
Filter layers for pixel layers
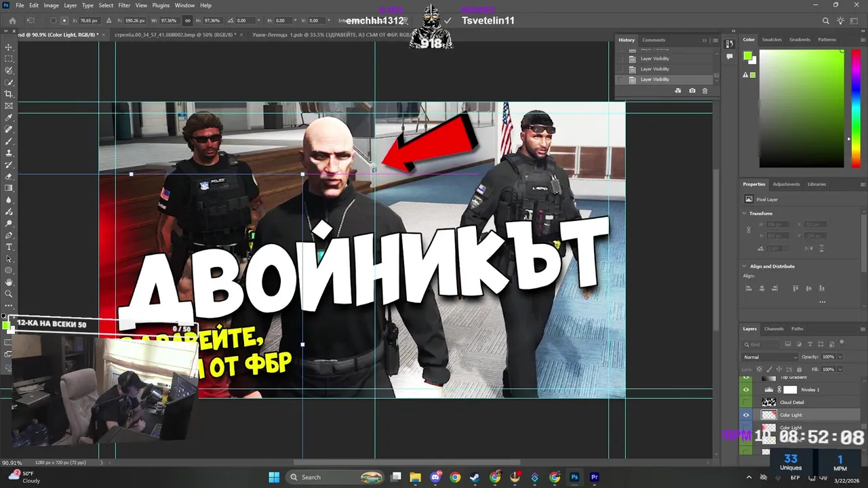click(789, 344)
